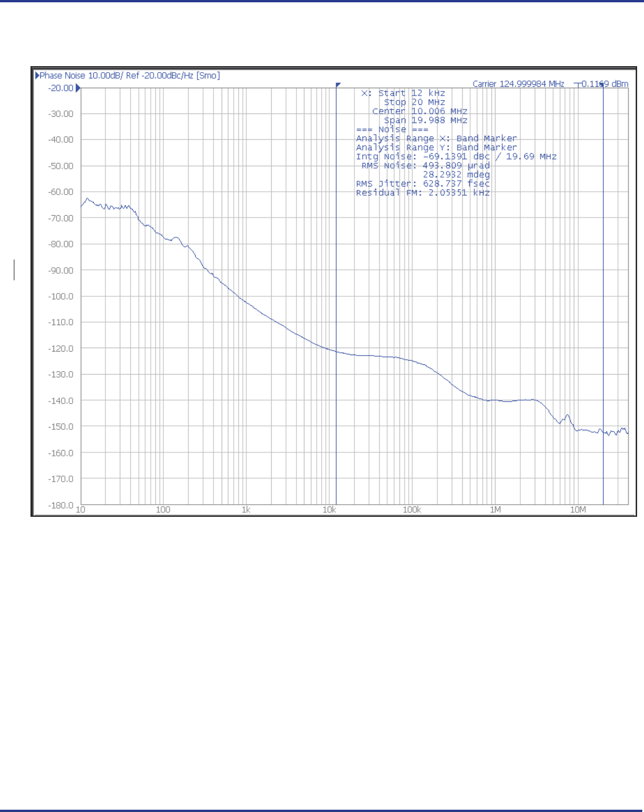Click the 1k x-axis frequency label

click(246, 510)
